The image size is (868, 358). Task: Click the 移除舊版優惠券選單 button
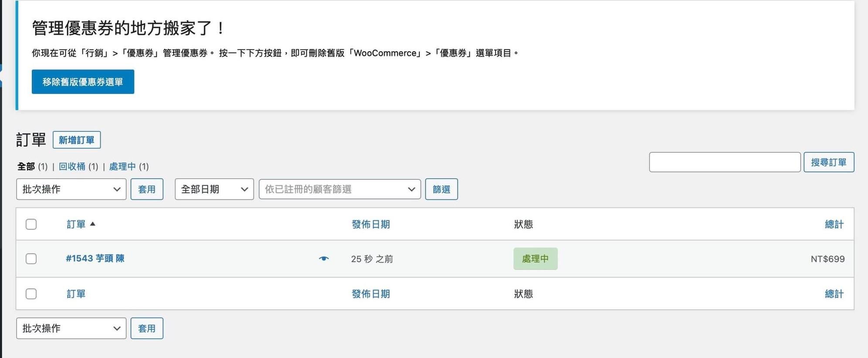pos(83,82)
